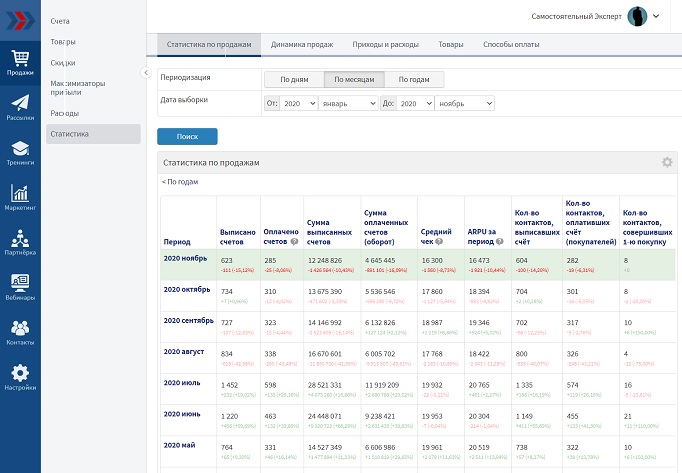Switch to Динамика продаж tab
This screenshot has width=682, height=473.
pyautogui.click(x=302, y=44)
